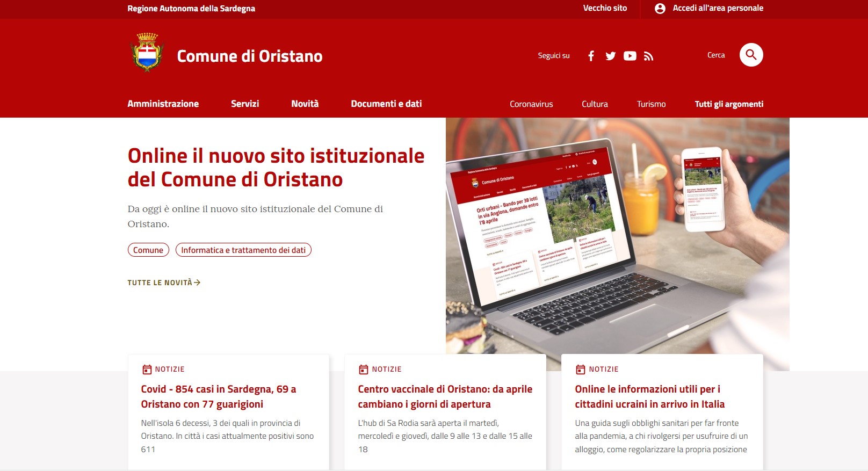Image resolution: width=868 pixels, height=471 pixels.
Task: Go to Coronavirus topic
Action: 531,104
